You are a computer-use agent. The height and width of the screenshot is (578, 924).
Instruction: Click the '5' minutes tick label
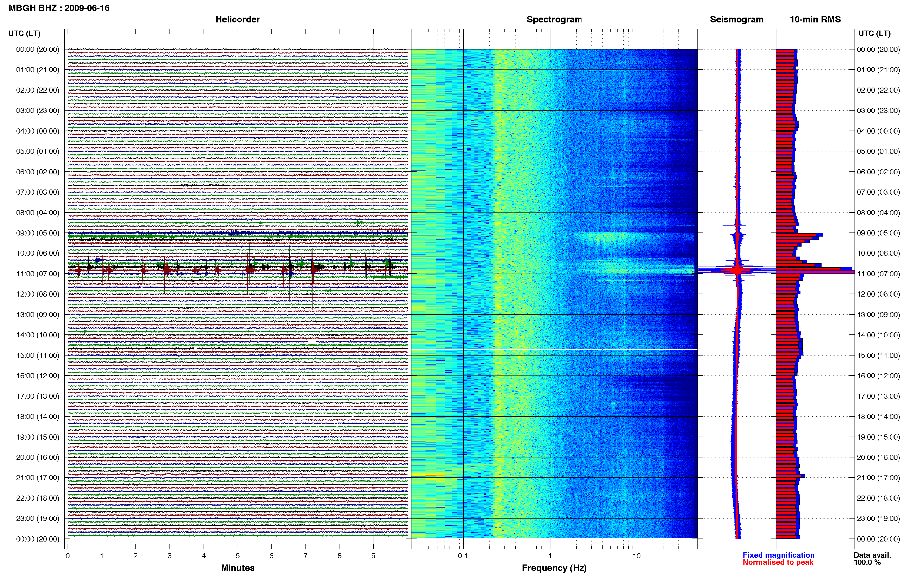coord(238,556)
